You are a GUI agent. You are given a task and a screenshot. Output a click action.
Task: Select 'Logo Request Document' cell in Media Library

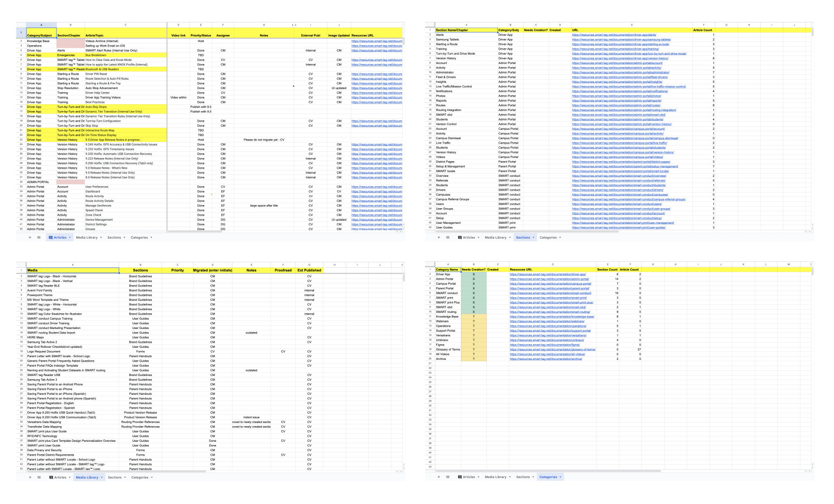(x=73, y=351)
